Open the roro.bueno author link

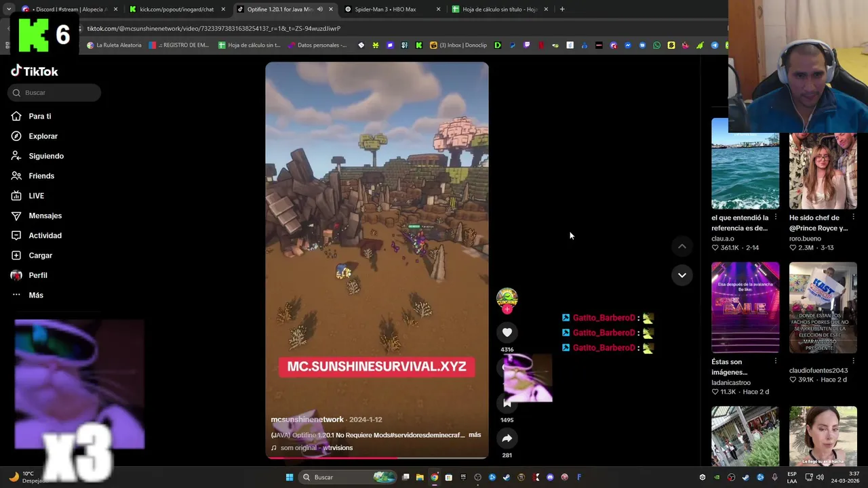(805, 239)
